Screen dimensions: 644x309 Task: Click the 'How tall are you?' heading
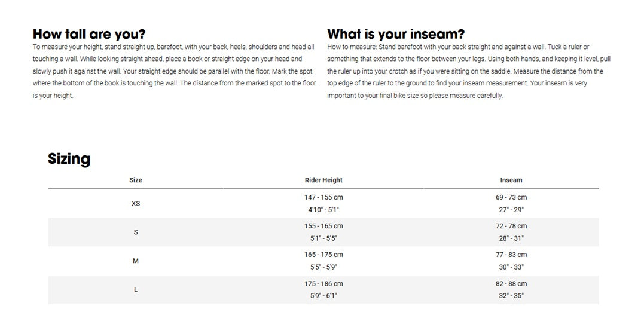[x=89, y=33]
